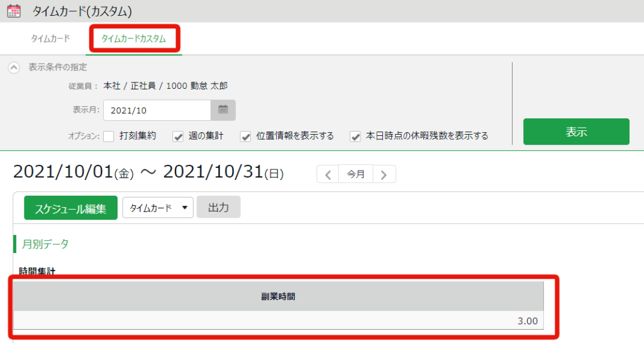
Task: Open the タイムカード output format dropdown
Action: 158,208
